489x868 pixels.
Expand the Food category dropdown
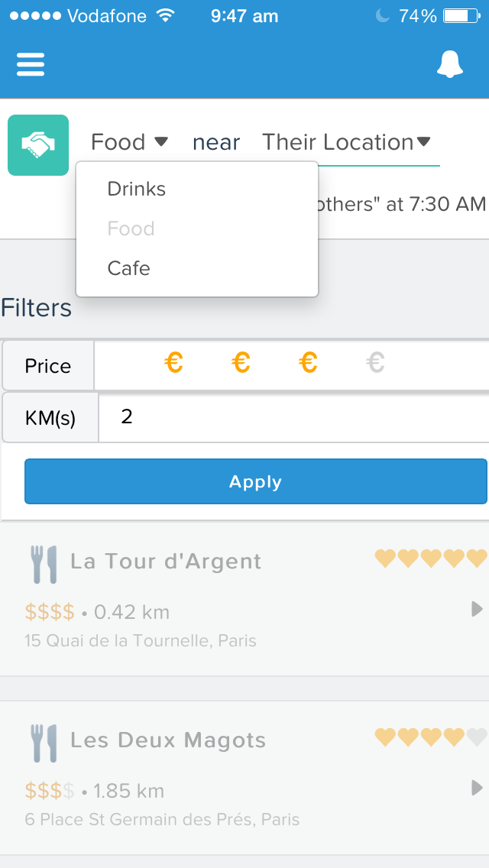click(x=129, y=142)
